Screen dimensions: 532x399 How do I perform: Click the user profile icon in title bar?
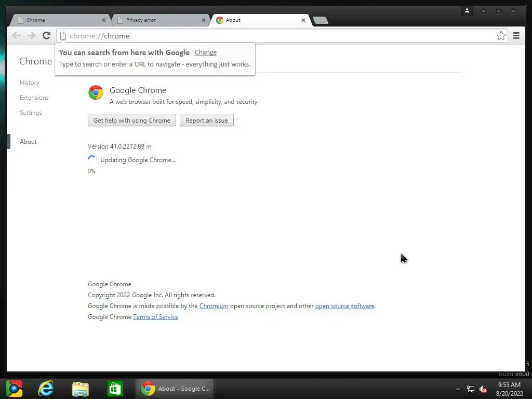[467, 11]
